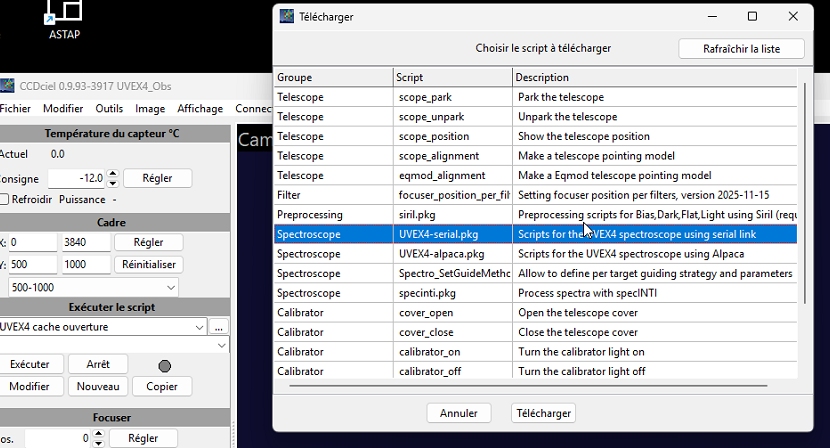Increase the Consigne temperature with up arrow
830x448 pixels.
(113, 173)
